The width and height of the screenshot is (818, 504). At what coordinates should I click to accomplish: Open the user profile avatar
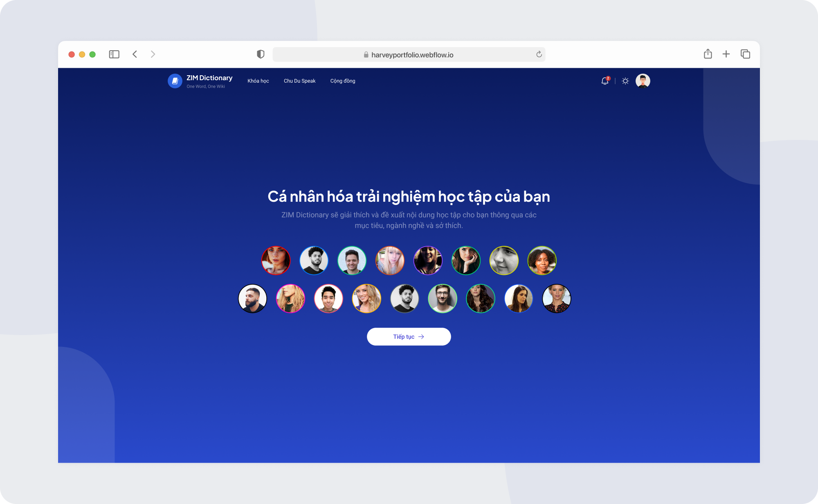(x=643, y=81)
